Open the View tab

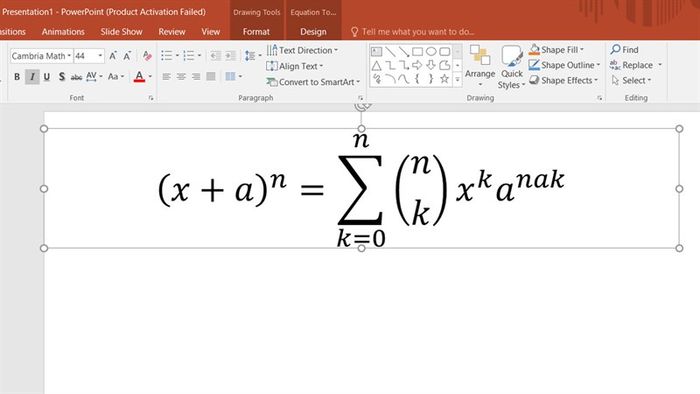(x=210, y=32)
